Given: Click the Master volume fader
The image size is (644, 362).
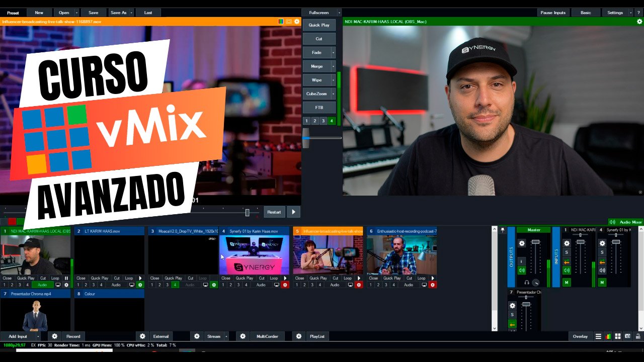Looking at the screenshot, I should (x=535, y=242).
